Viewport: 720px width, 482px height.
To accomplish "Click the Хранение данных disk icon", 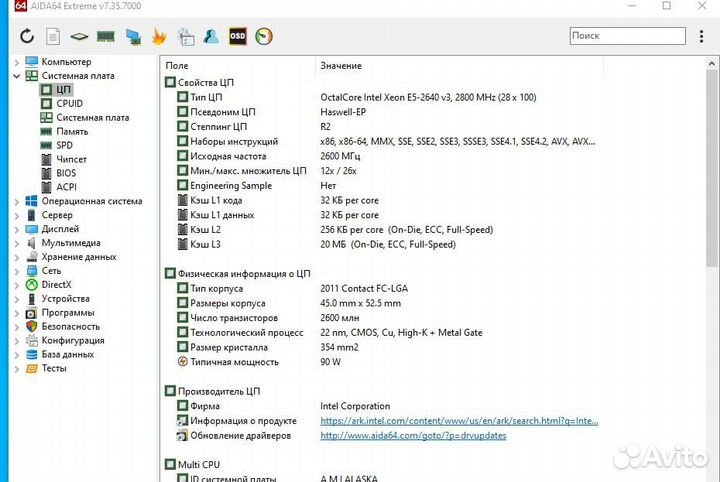I will [32, 257].
